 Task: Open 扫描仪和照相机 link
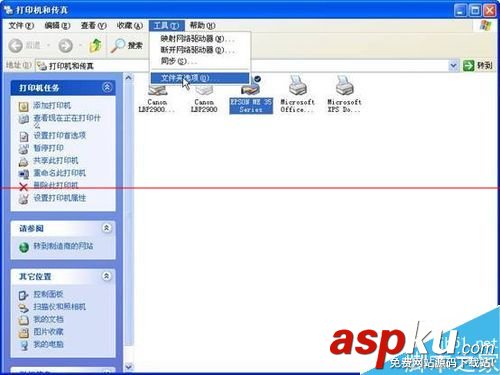(x=60, y=307)
